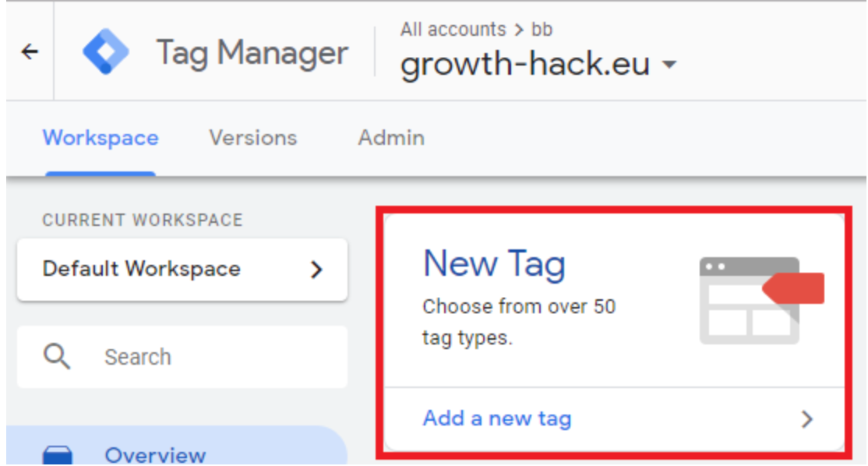This screenshot has width=868, height=466.
Task: Click the growth-hack.eu container name
Action: click(525, 64)
